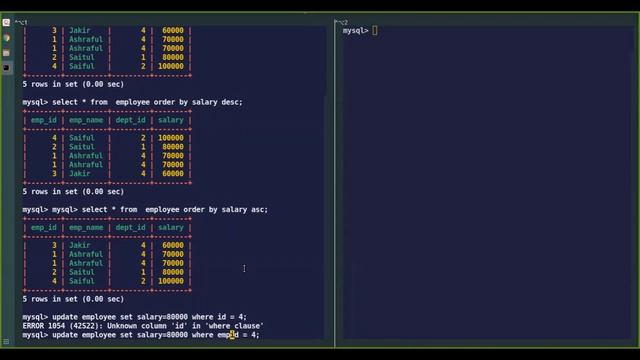Click the failed 'where id = 4' update command
The width and height of the screenshot is (640, 360).
tap(135, 317)
